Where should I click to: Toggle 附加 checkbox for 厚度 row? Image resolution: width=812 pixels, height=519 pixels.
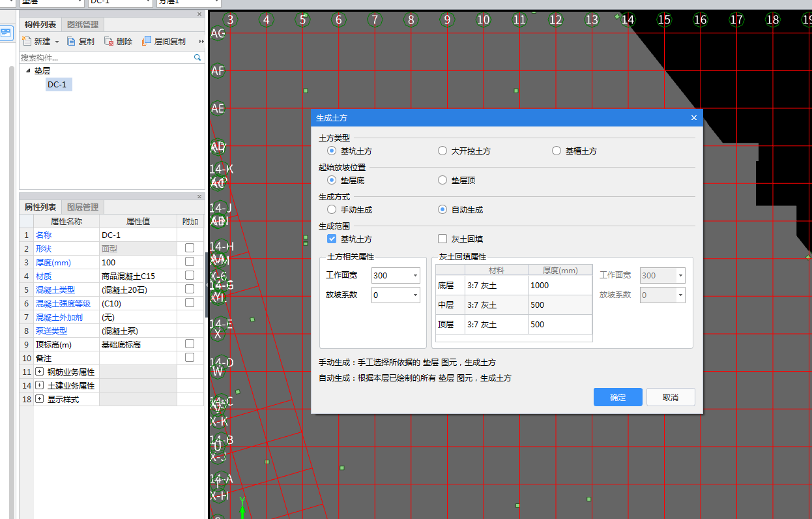coord(190,261)
